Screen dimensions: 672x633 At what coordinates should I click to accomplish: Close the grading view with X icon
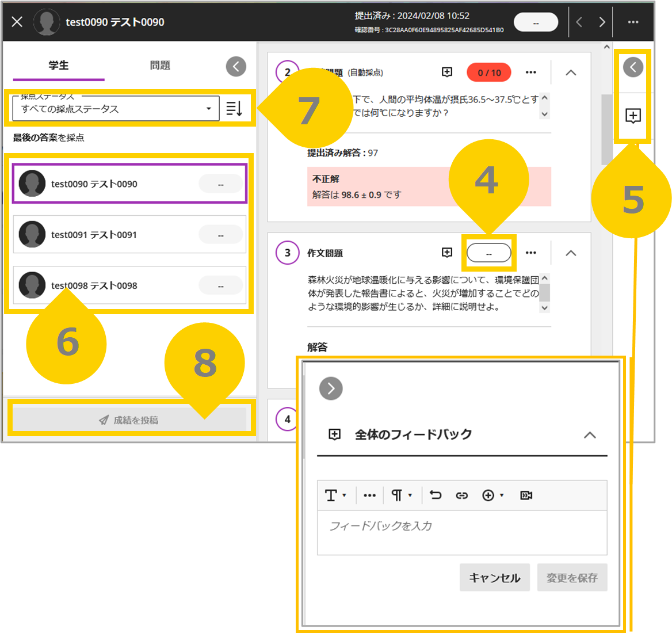pyautogui.click(x=17, y=22)
